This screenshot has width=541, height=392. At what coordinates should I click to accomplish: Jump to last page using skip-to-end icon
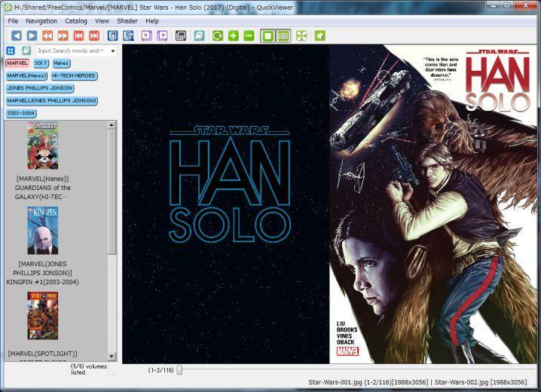coord(94,35)
